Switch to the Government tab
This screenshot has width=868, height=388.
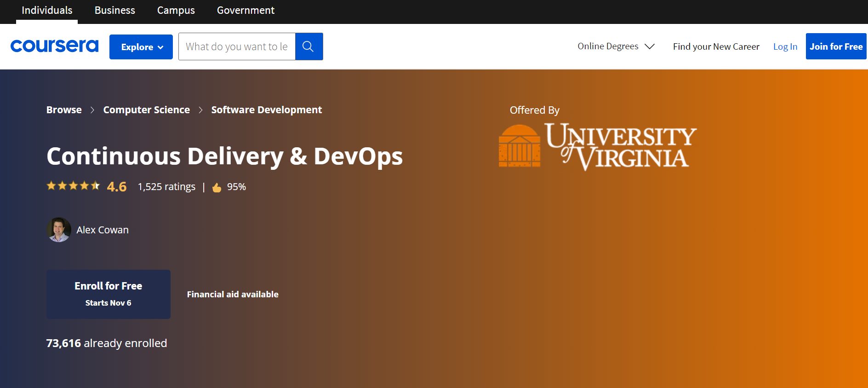coord(246,11)
